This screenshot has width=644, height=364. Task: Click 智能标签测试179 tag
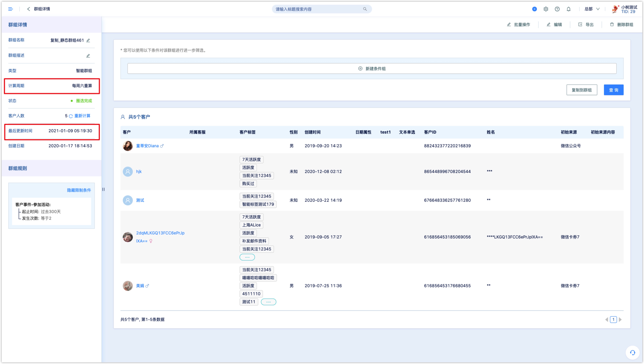tap(258, 204)
